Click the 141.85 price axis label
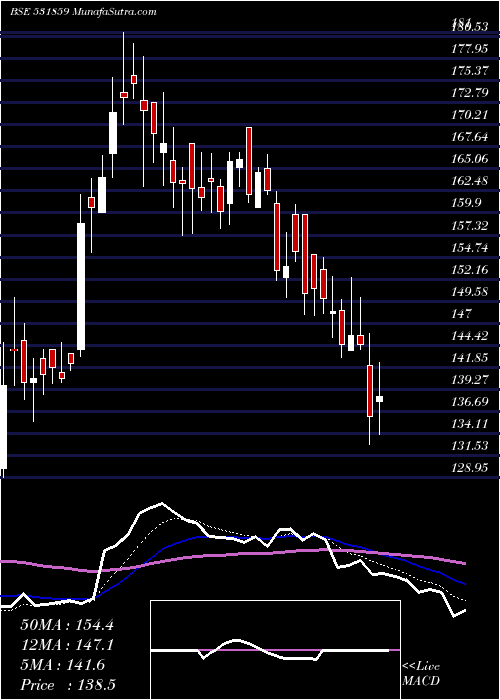 click(x=470, y=358)
